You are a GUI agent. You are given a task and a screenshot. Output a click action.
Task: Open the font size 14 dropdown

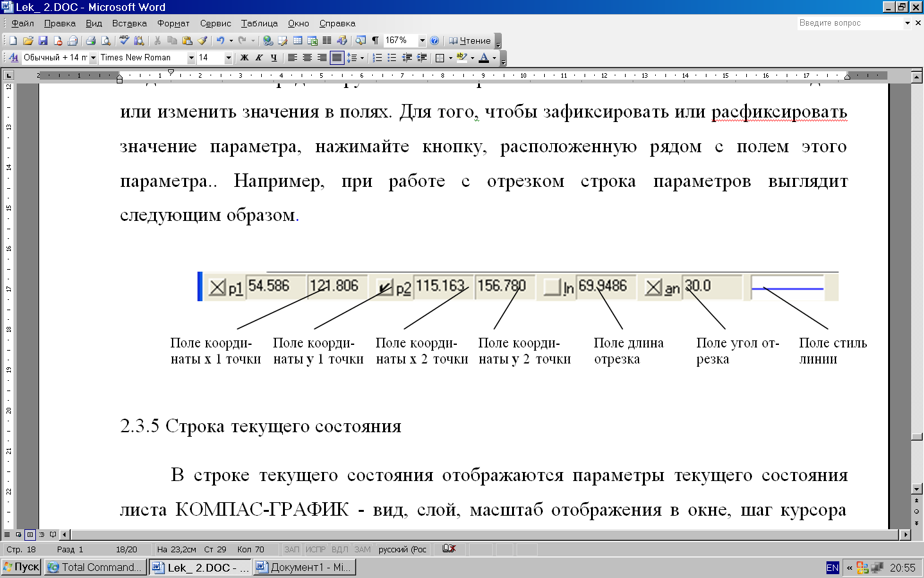tap(228, 58)
